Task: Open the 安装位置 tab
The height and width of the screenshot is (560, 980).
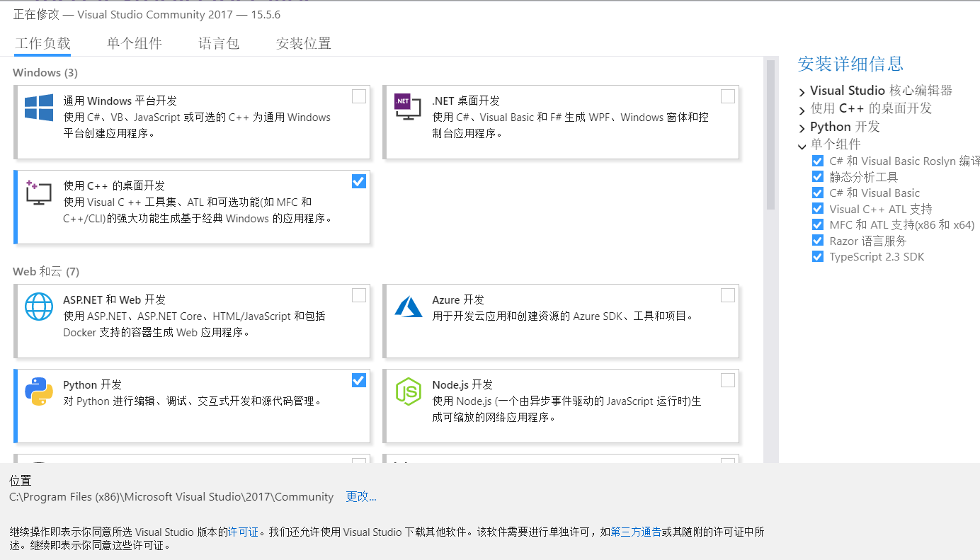Action: (x=304, y=43)
